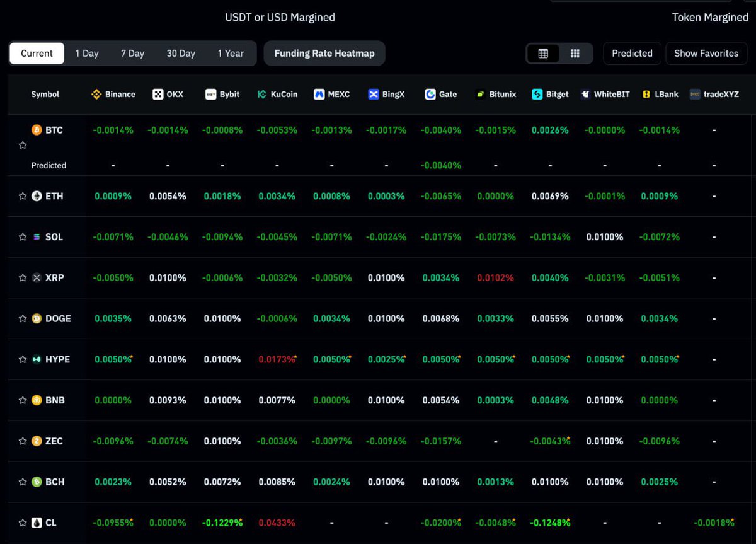Click Gate predicted BTC rate -0.0040%
The image size is (756, 544).
pos(441,165)
